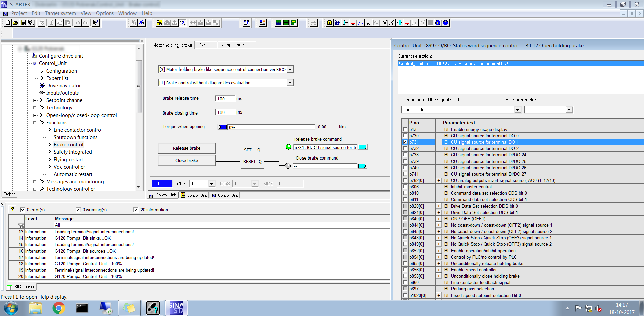This screenshot has width=644, height=316.
Task: Switch to the DC brake tab
Action: point(206,45)
